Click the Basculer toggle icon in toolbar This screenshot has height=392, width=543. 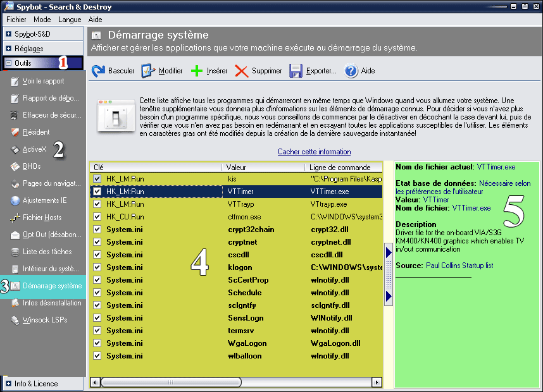tap(98, 71)
